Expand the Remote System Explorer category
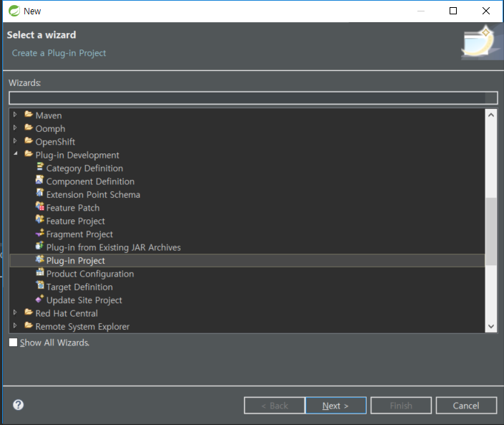The width and height of the screenshot is (504, 425). [15, 325]
